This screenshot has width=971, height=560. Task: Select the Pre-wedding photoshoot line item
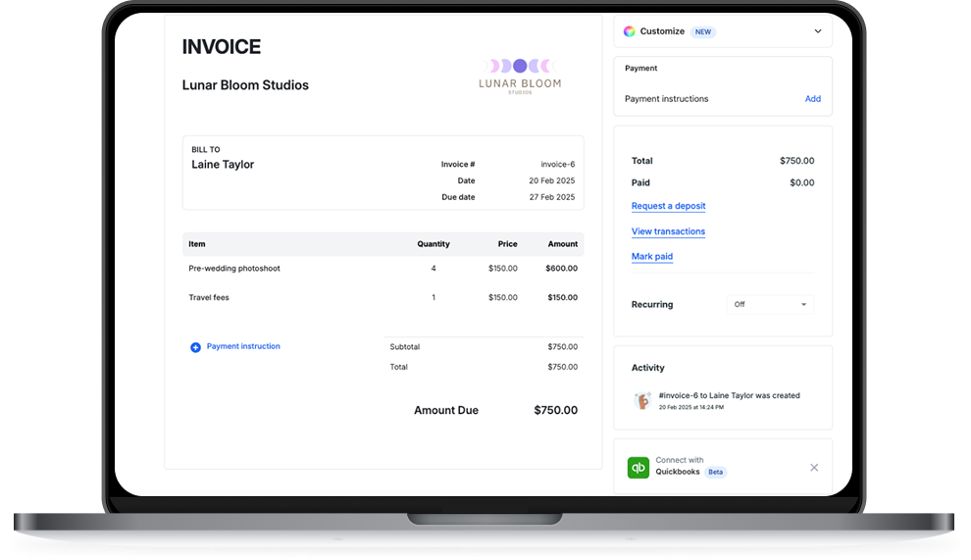(x=234, y=268)
